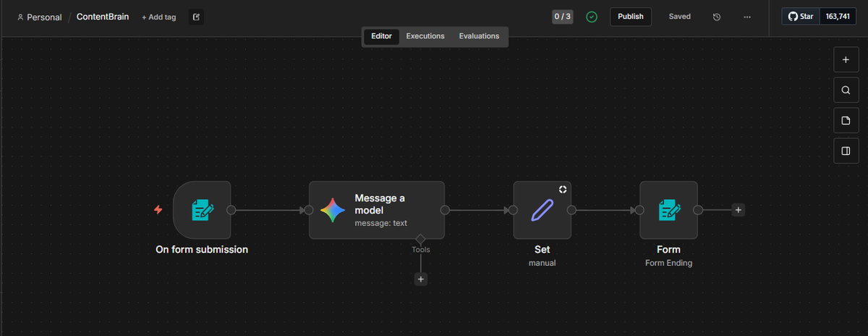Go to the Personal project breadcrumb

[39, 17]
